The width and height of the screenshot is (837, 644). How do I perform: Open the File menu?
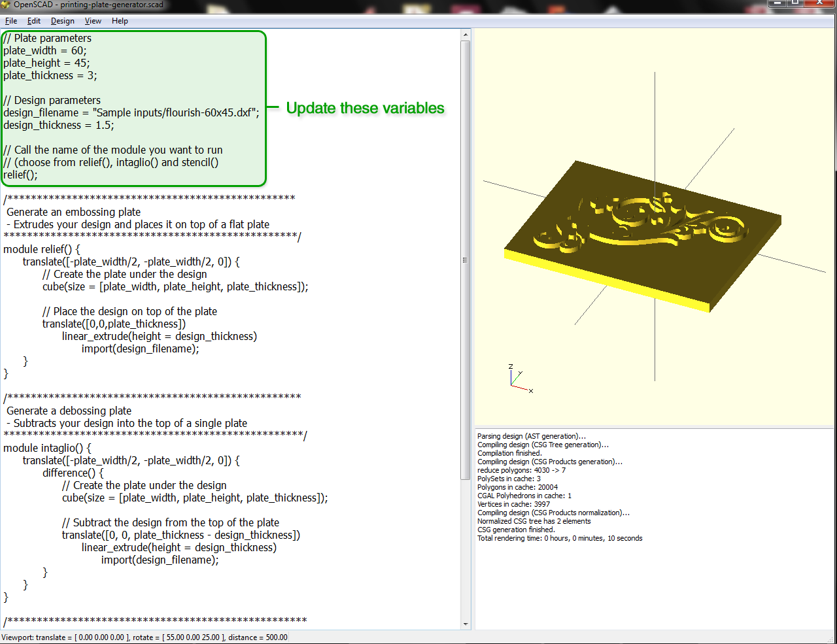coord(11,21)
